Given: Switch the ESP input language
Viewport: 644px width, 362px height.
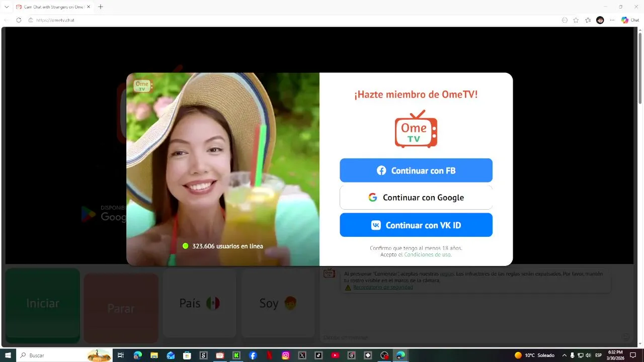Looking at the screenshot, I should click(599, 355).
